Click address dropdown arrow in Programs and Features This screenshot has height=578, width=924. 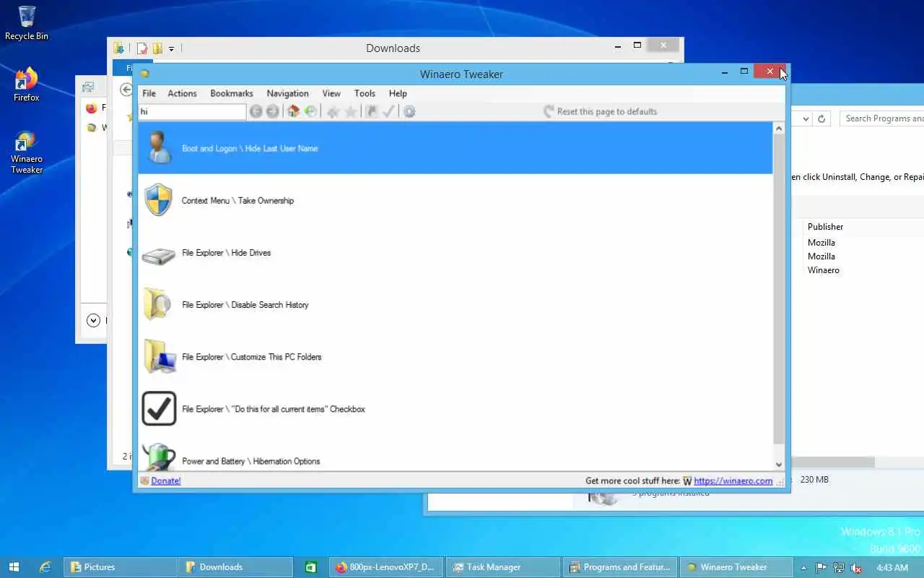pos(804,118)
